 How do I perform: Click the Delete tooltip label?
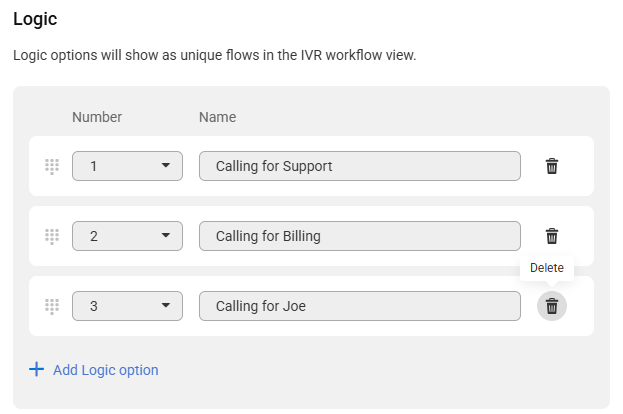coord(547,268)
